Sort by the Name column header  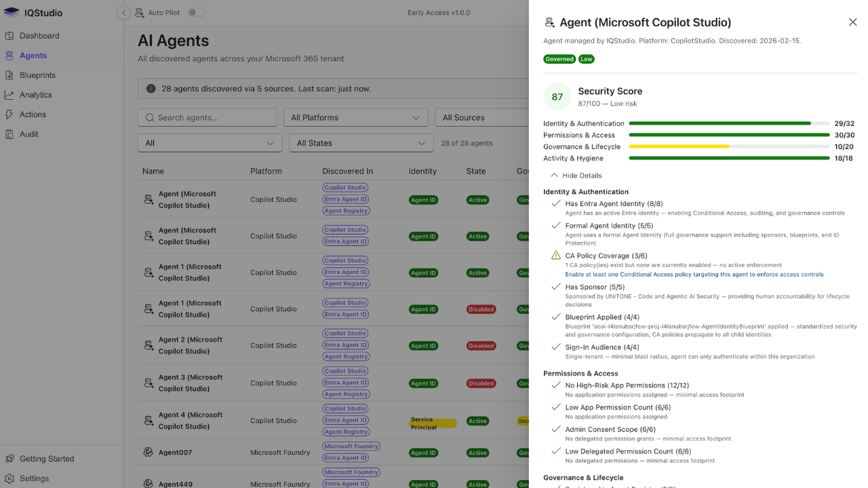(153, 171)
